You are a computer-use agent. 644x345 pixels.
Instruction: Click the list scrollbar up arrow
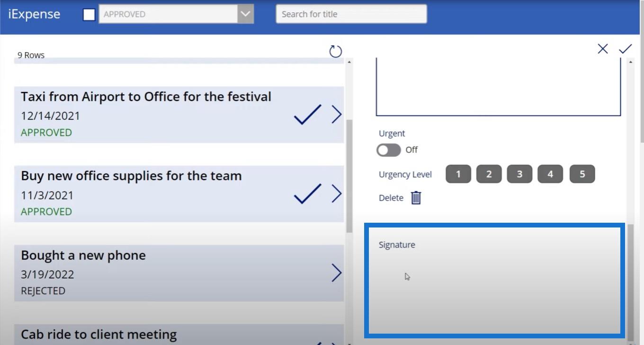(349, 62)
